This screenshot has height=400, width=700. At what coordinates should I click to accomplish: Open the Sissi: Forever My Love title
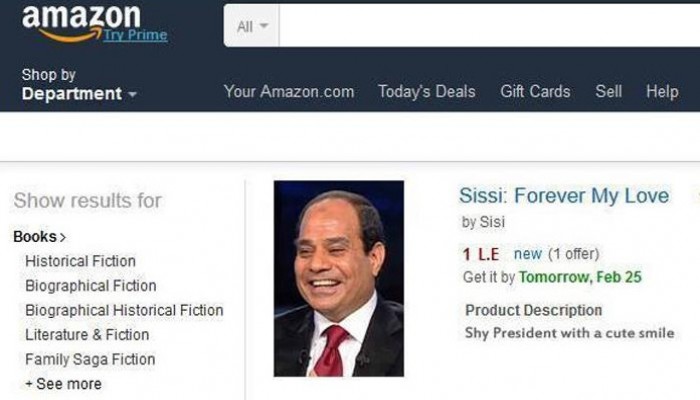(564, 196)
